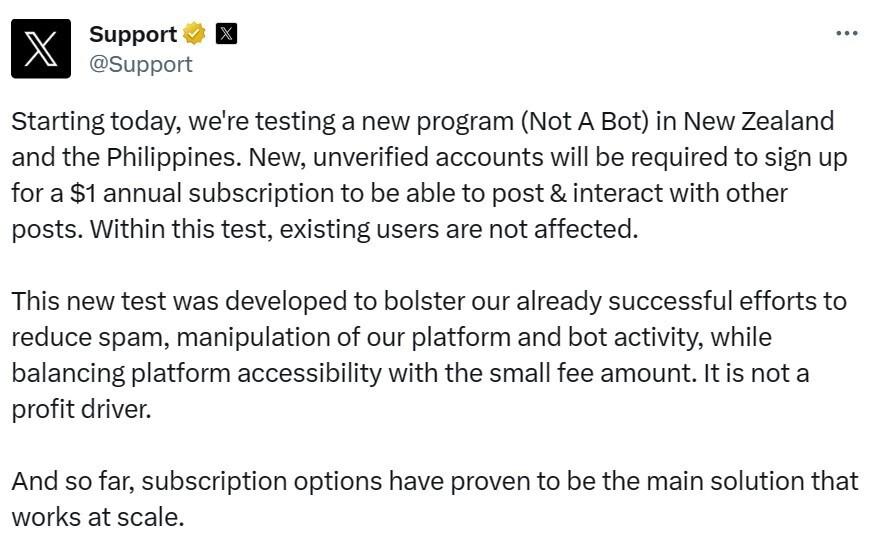877x556 pixels.
Task: Click the words "profit driver"
Action: 81,409
